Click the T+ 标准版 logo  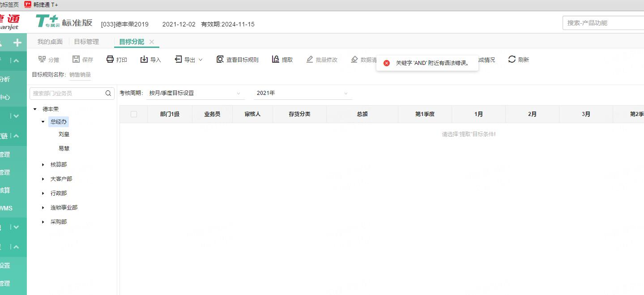(x=64, y=22)
